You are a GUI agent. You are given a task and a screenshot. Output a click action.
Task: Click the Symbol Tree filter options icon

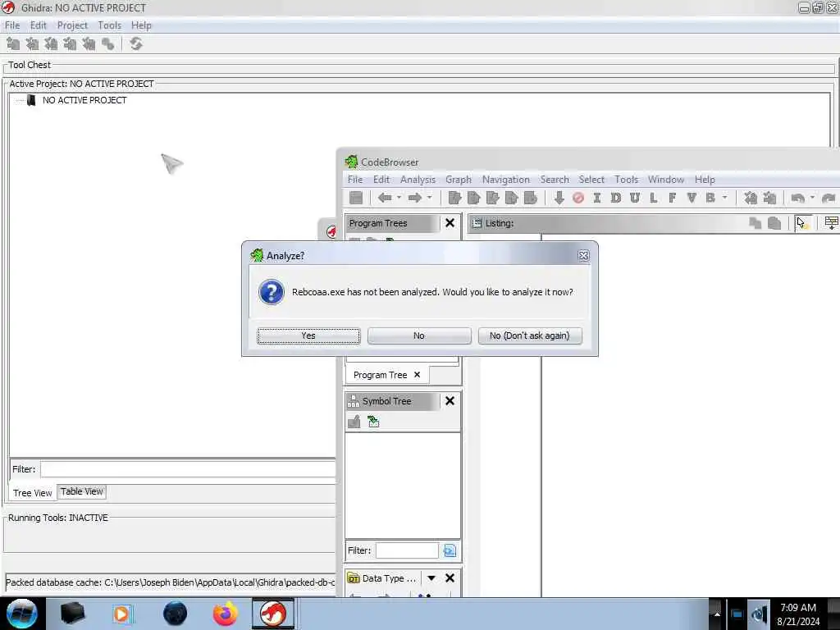[450, 550]
